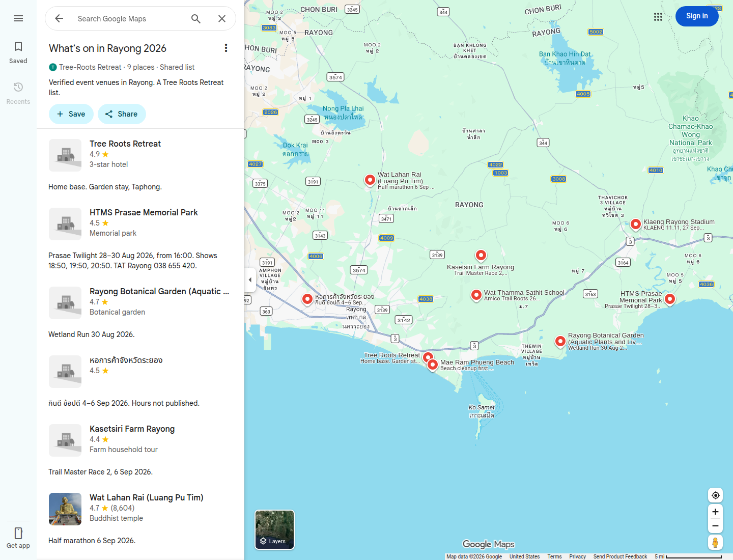Open Kasetsiri Farm Rayong list entry
The image size is (733, 560).
[140, 440]
